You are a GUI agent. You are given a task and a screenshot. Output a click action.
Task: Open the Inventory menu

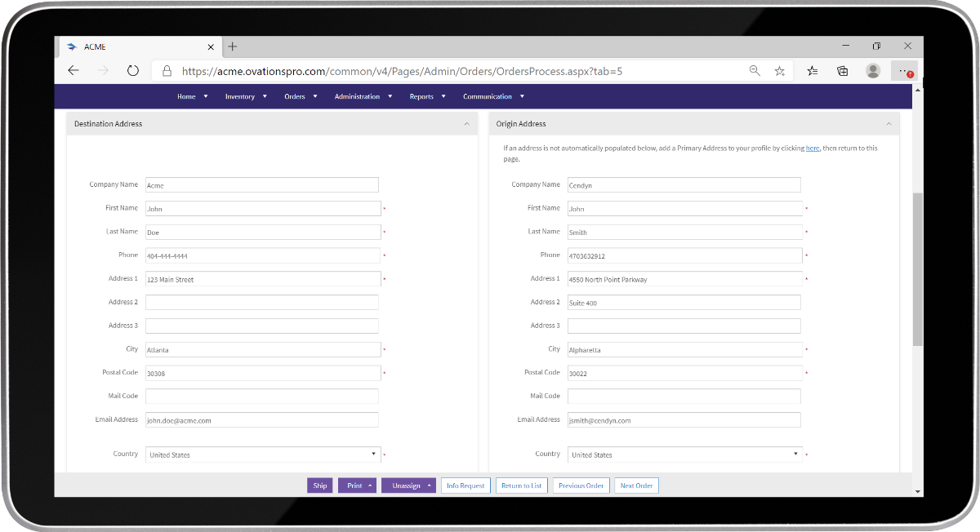[246, 96]
